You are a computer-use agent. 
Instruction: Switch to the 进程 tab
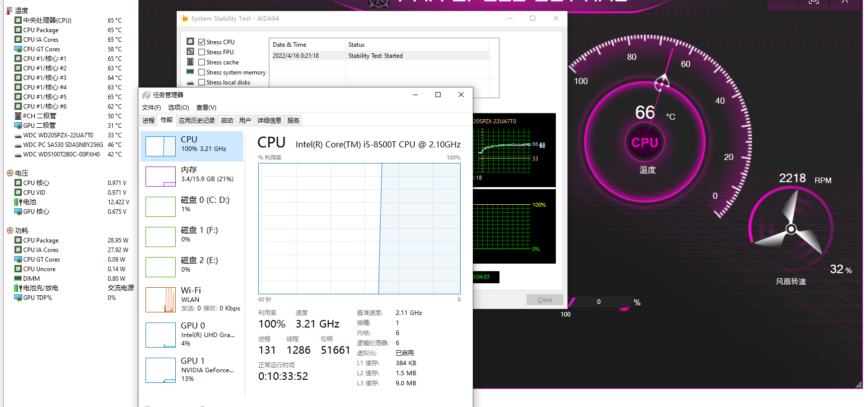tap(149, 121)
